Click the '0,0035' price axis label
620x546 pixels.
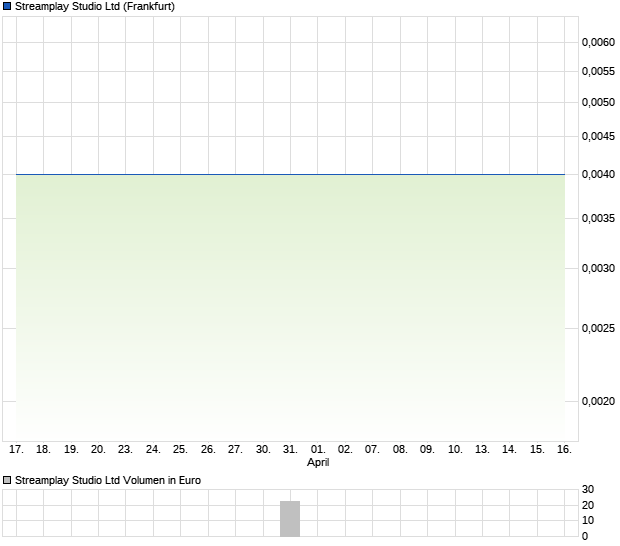(x=598, y=218)
